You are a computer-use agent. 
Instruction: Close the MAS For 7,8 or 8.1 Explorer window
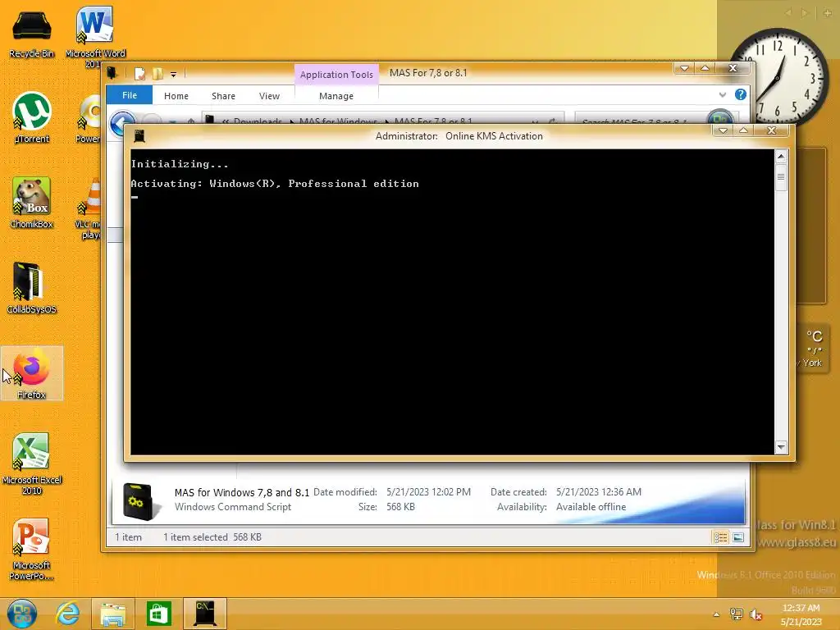point(733,68)
